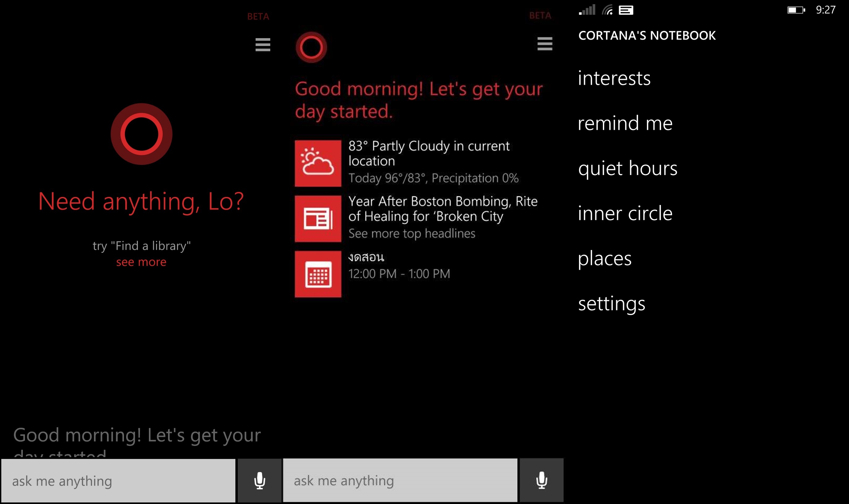The image size is (849, 504).
Task: Tap the microphone button on the middle screen
Action: click(x=542, y=480)
